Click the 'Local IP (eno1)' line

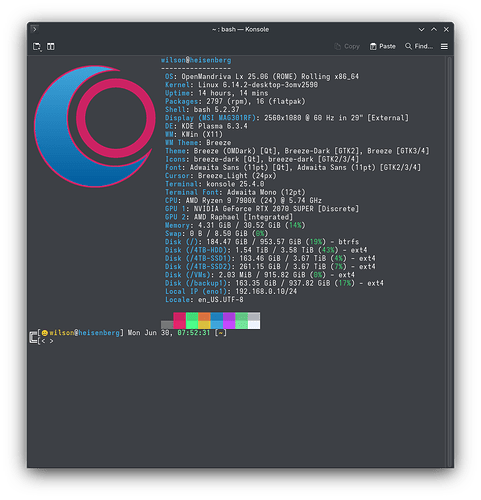(x=231, y=291)
